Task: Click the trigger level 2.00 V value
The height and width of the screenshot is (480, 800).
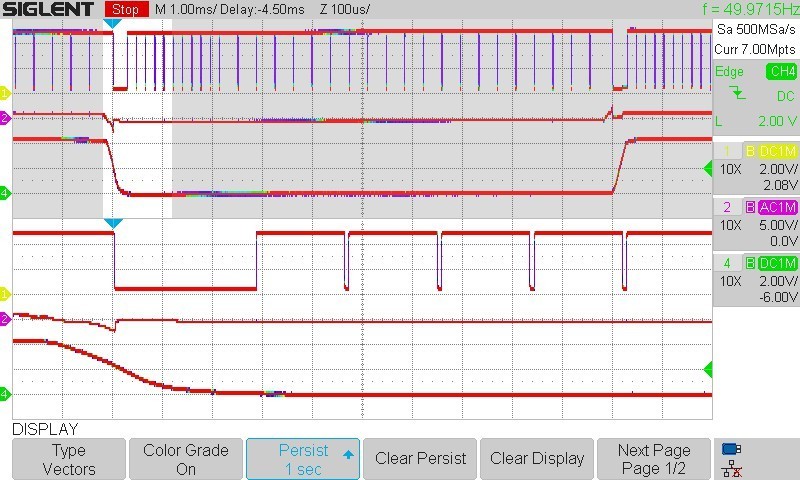Action: 778,121
